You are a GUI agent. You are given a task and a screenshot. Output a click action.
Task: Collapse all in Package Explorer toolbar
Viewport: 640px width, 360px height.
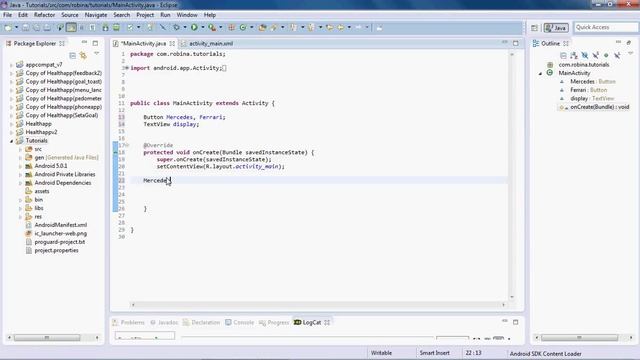pyautogui.click(x=72, y=55)
